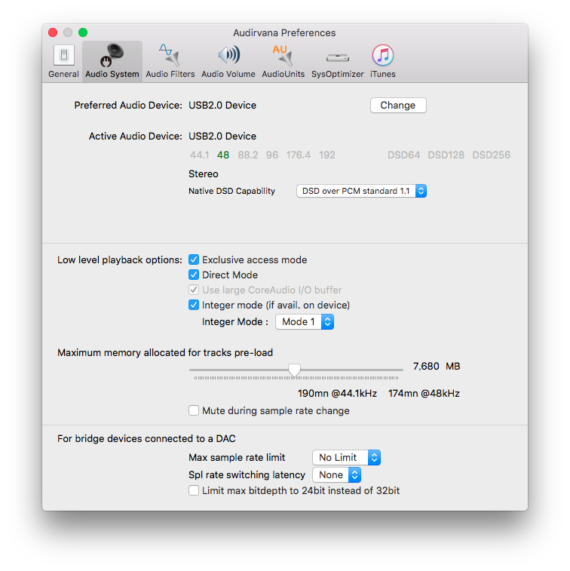Toggle Integer mode if available checkbox
The height and width of the screenshot is (571, 570).
pyautogui.click(x=194, y=305)
